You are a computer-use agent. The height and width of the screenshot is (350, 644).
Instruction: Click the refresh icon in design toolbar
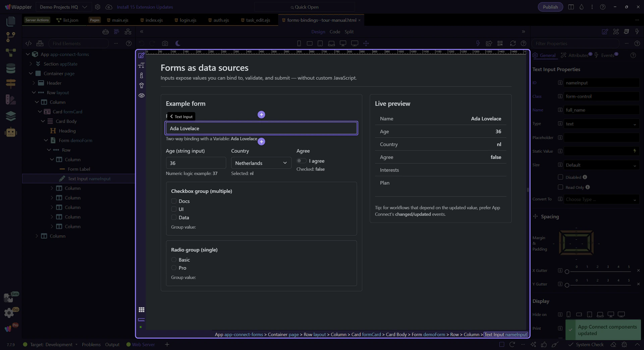513,43
